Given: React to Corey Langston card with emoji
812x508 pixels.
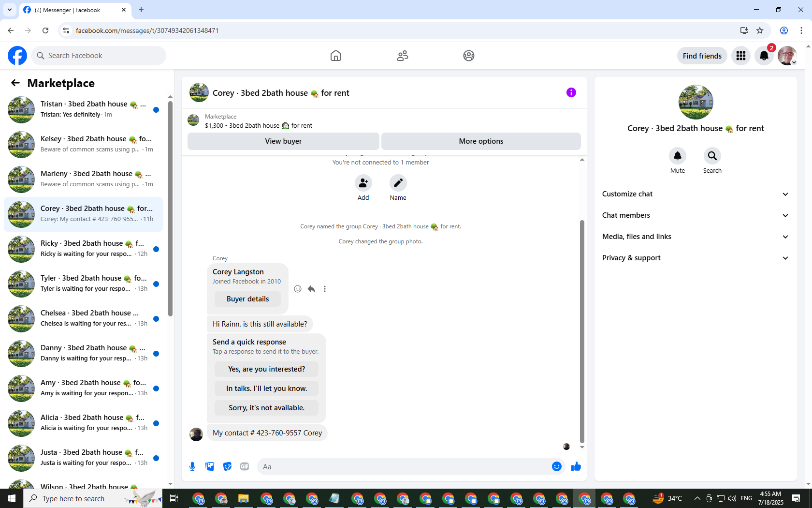Looking at the screenshot, I should point(298,289).
